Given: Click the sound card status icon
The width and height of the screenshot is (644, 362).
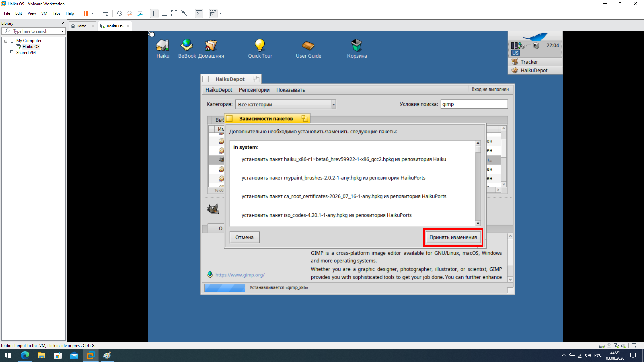Looking at the screenshot, I should [x=623, y=346].
